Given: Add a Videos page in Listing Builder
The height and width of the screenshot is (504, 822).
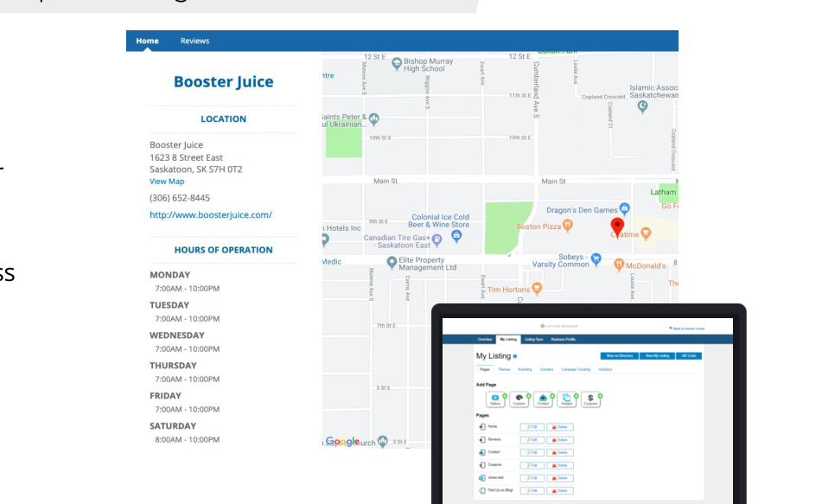Looking at the screenshot, I should point(495,399).
